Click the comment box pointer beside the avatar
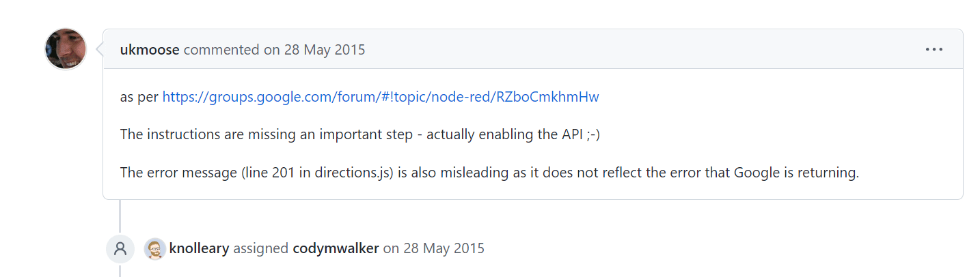Image resolution: width=980 pixels, height=277 pixels. pyautogui.click(x=100, y=50)
